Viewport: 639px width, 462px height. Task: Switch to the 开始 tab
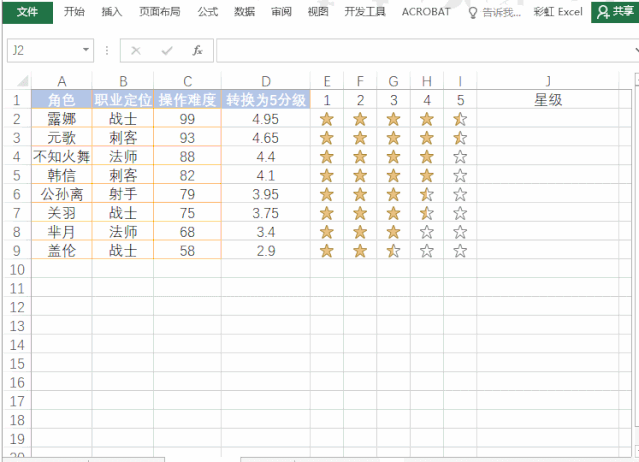pos(74,12)
